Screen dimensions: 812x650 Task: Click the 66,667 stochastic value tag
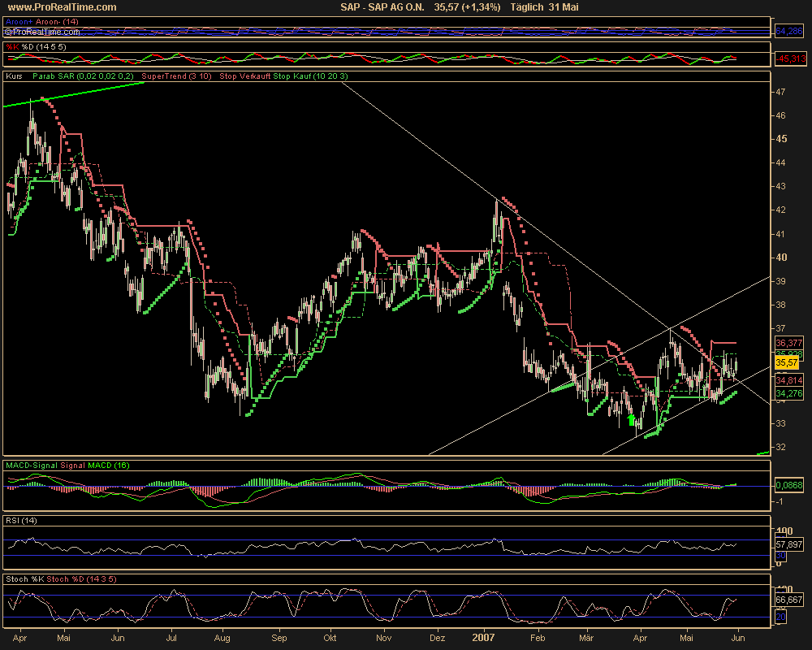click(x=789, y=600)
